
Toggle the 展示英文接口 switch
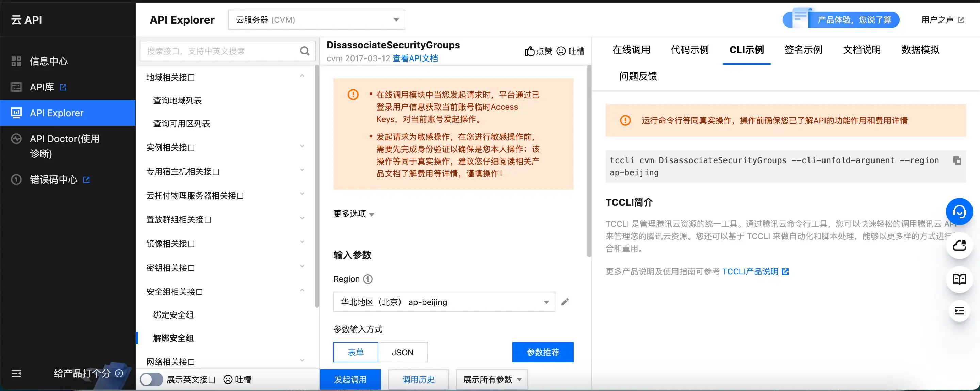[151, 379]
